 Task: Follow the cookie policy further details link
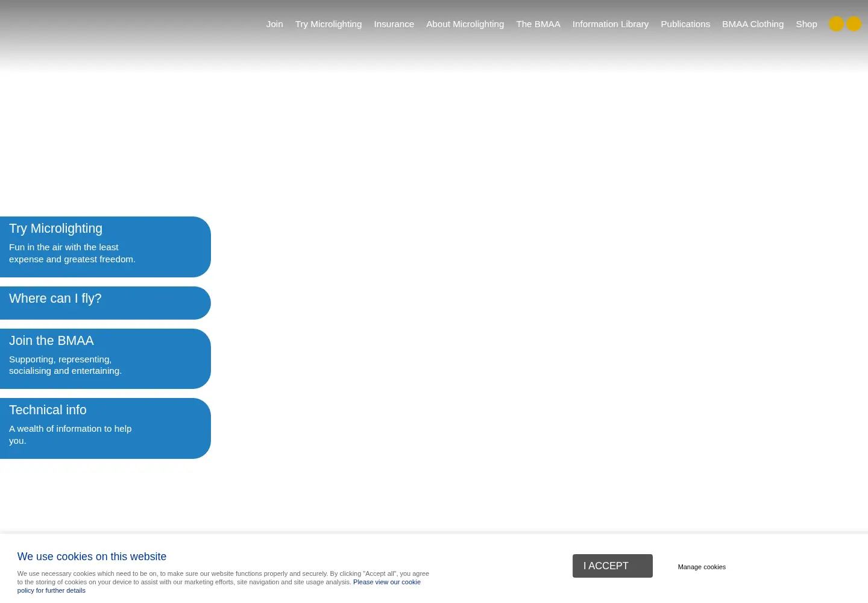tap(219, 586)
